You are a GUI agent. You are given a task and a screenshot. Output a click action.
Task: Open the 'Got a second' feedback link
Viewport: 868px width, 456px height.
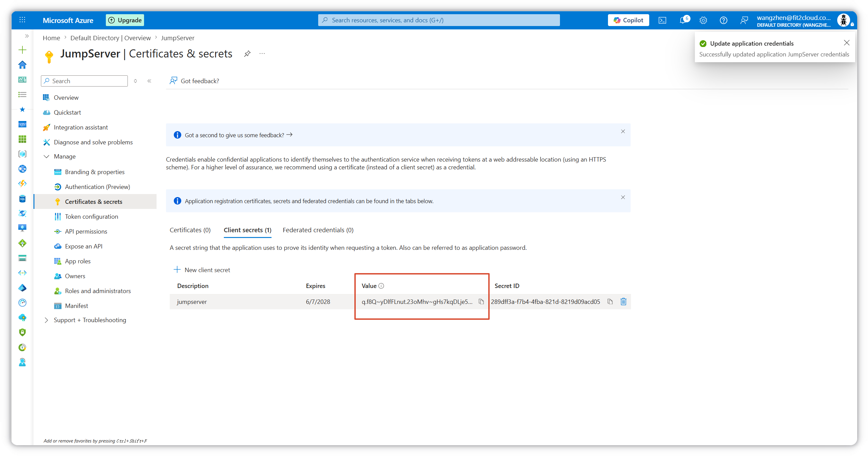(x=238, y=135)
